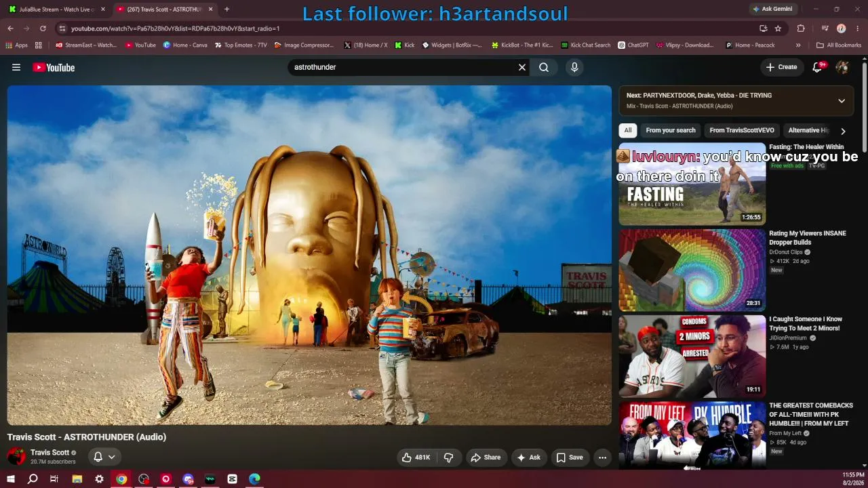Bookmark this page with the star

[778, 28]
